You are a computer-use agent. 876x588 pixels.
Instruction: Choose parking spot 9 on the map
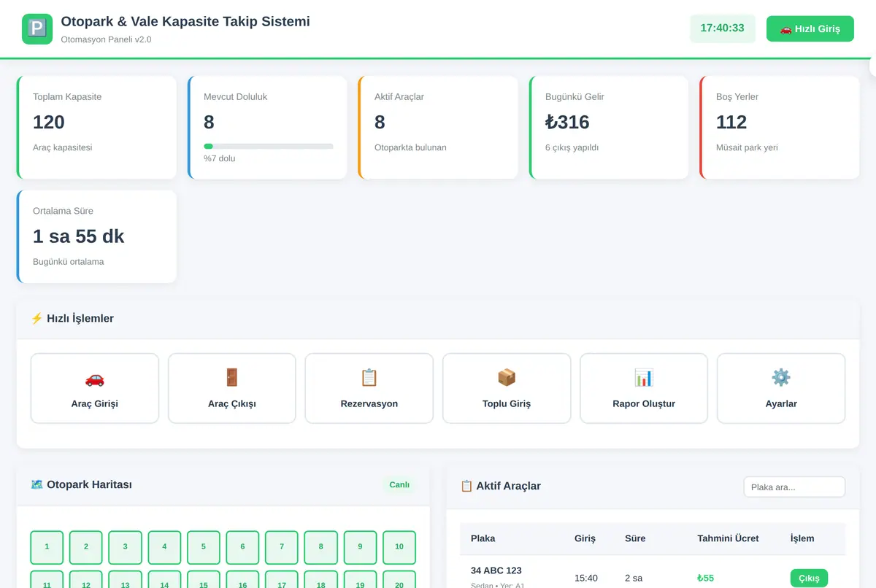(360, 547)
